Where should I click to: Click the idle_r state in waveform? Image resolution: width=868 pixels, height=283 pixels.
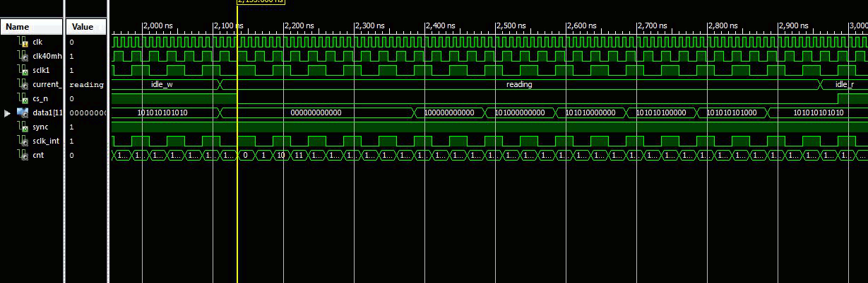click(x=844, y=85)
